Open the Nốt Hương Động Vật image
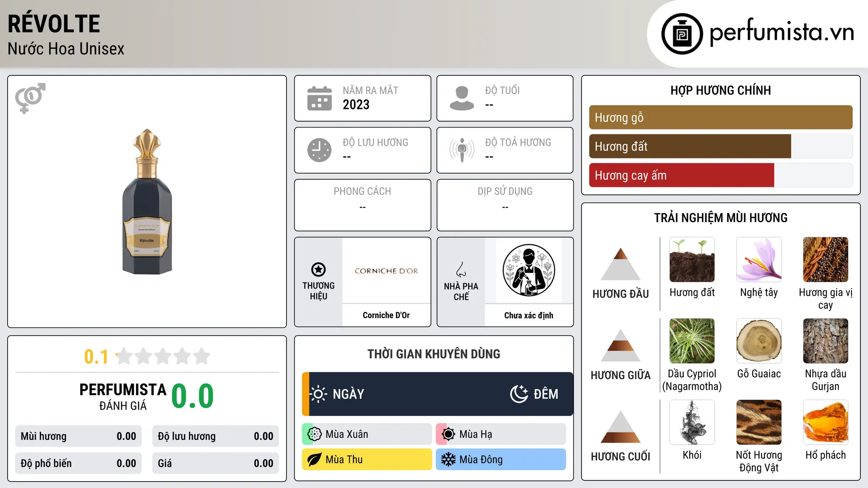This screenshot has height=488, width=868. pos(759,422)
